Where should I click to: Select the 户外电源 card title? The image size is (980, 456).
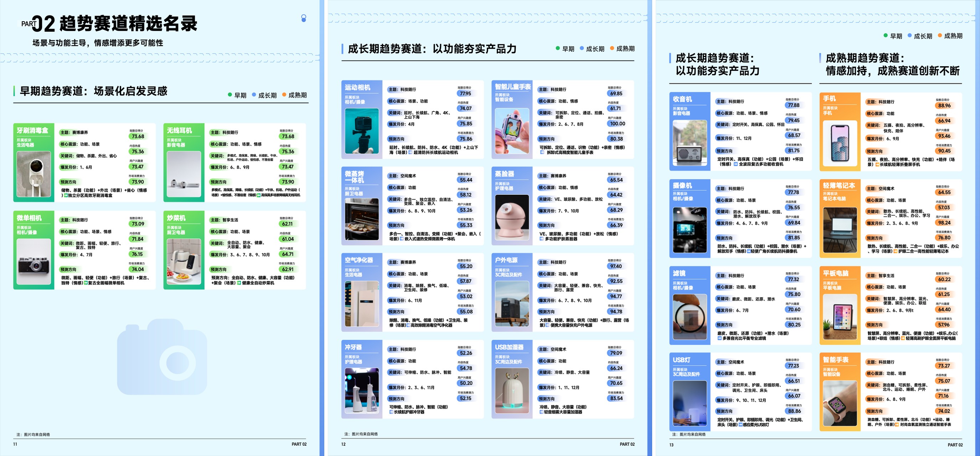click(x=506, y=260)
